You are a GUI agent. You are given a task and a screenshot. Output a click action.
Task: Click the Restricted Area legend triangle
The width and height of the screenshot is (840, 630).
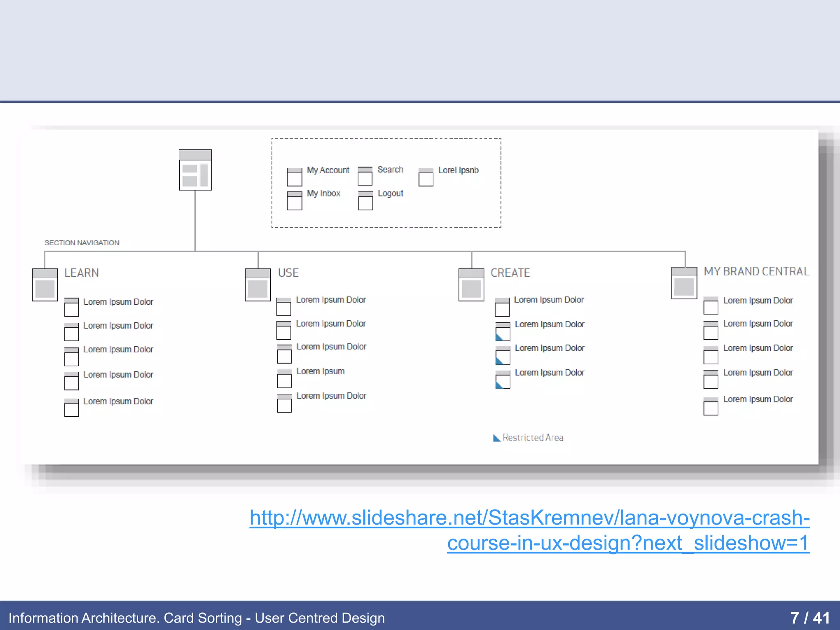496,438
